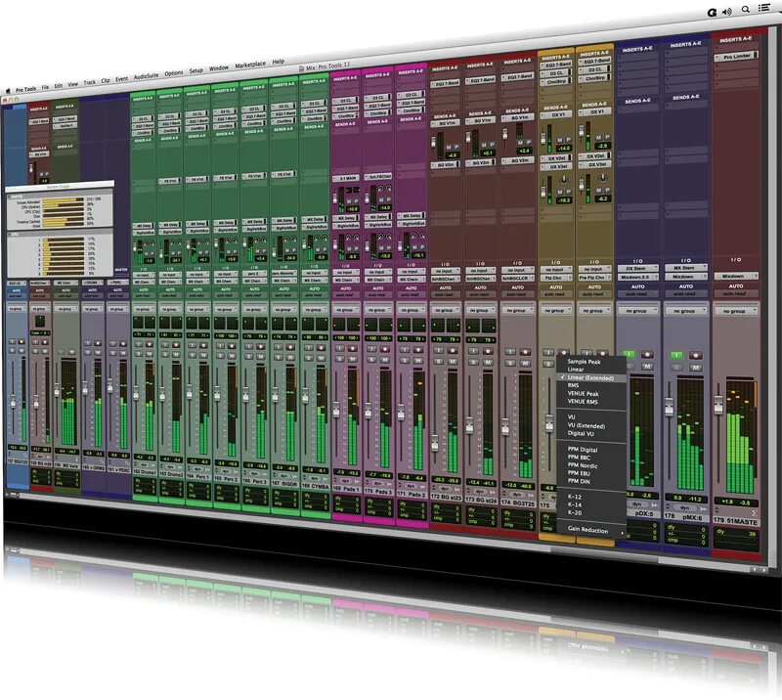Record-enable the Pads 2 track
The height and width of the screenshot is (700, 782).
click(418, 349)
